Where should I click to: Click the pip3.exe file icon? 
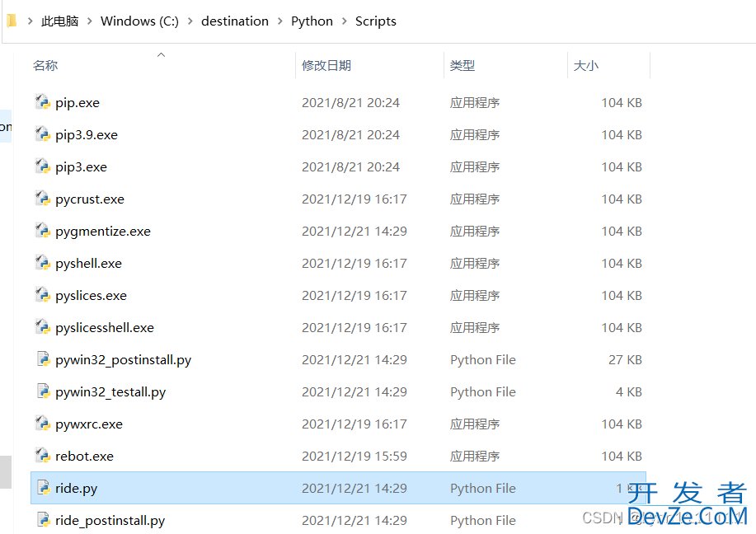tap(42, 166)
